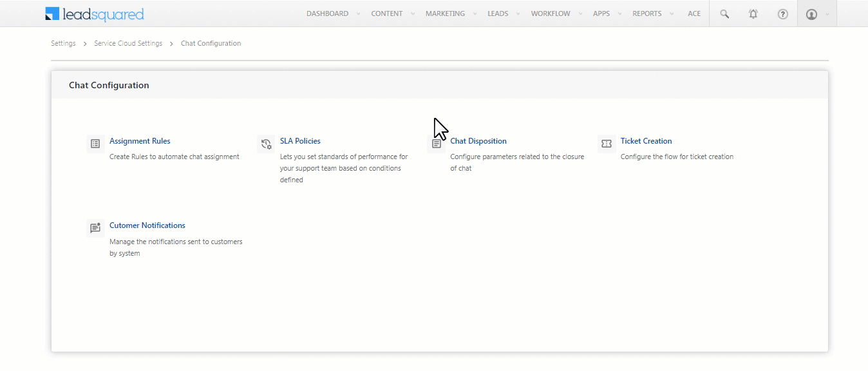Select the Assignment Rules icon

[95, 144]
